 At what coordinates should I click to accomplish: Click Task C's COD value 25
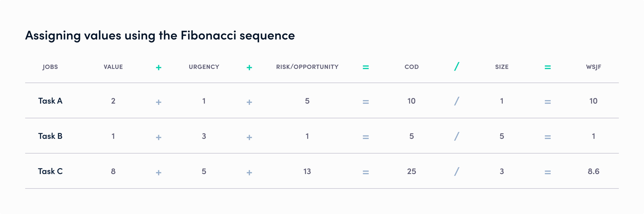(x=412, y=171)
